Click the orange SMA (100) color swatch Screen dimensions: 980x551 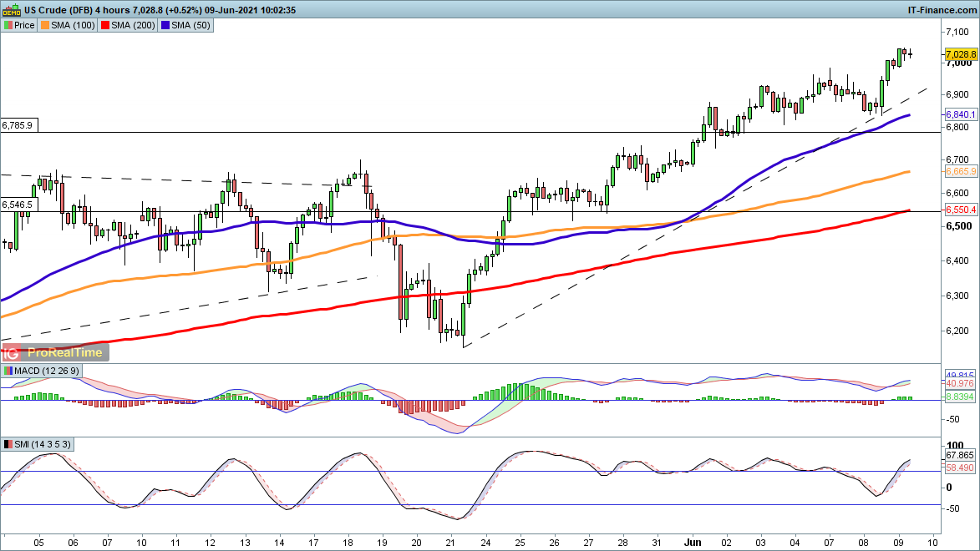click(45, 25)
